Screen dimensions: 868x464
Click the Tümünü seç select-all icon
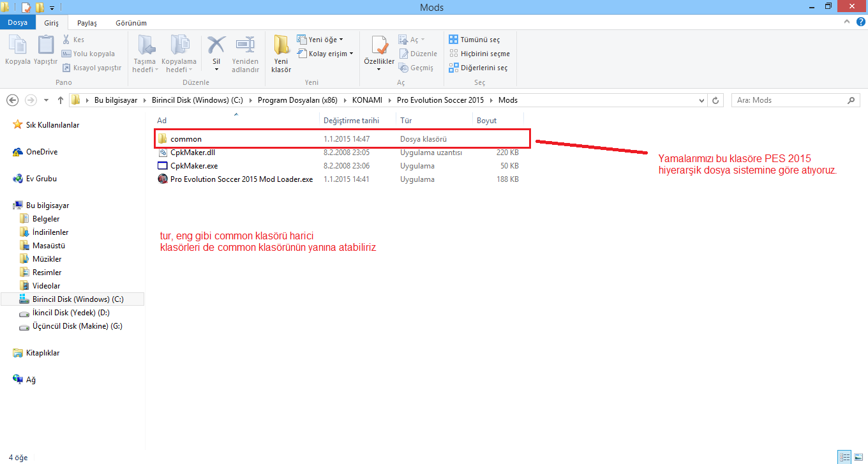pos(454,40)
